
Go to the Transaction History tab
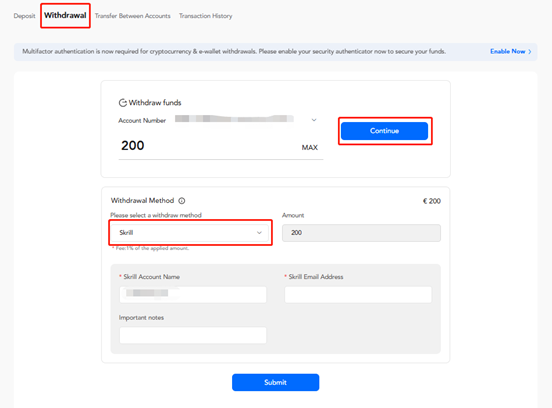[x=206, y=16]
